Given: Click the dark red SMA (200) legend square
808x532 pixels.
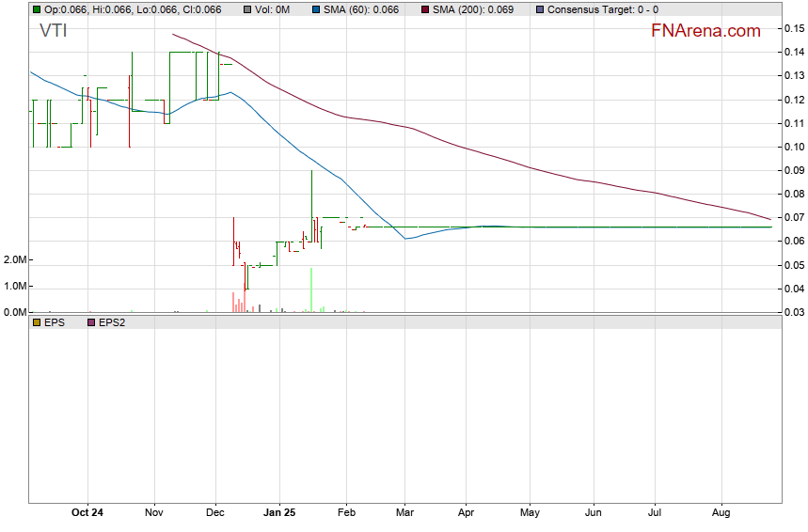Looking at the screenshot, I should (424, 9).
